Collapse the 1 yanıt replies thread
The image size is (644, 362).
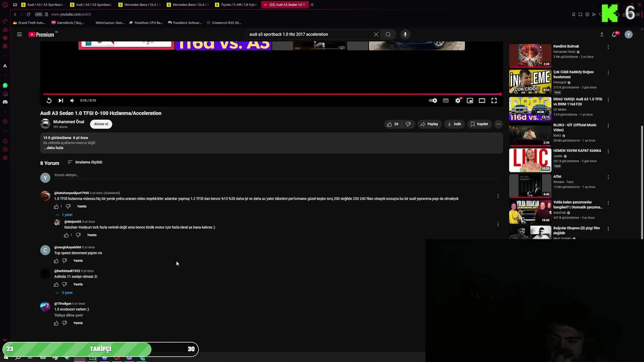tap(64, 215)
